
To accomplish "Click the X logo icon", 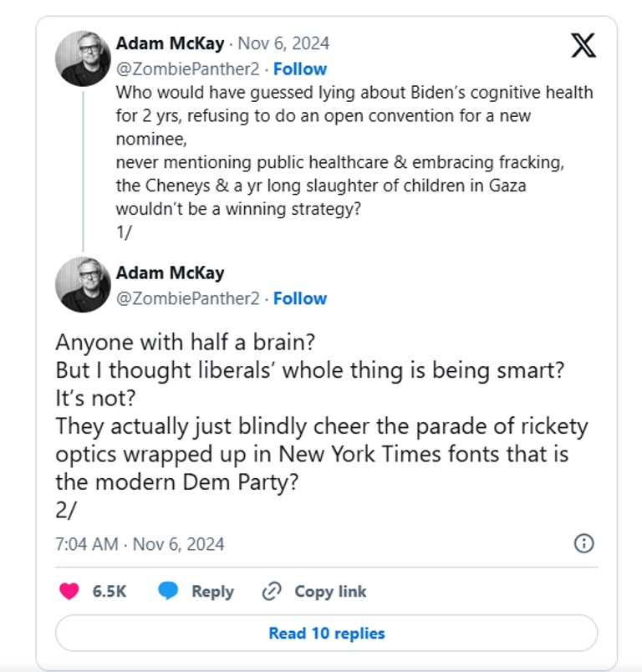I will [x=583, y=45].
